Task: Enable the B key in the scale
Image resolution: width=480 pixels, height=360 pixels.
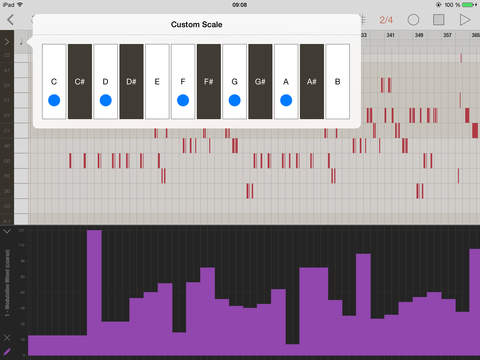Action: coord(338,81)
